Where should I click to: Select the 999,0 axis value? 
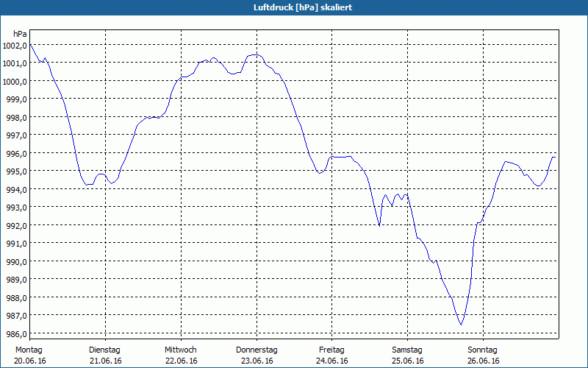point(17,99)
